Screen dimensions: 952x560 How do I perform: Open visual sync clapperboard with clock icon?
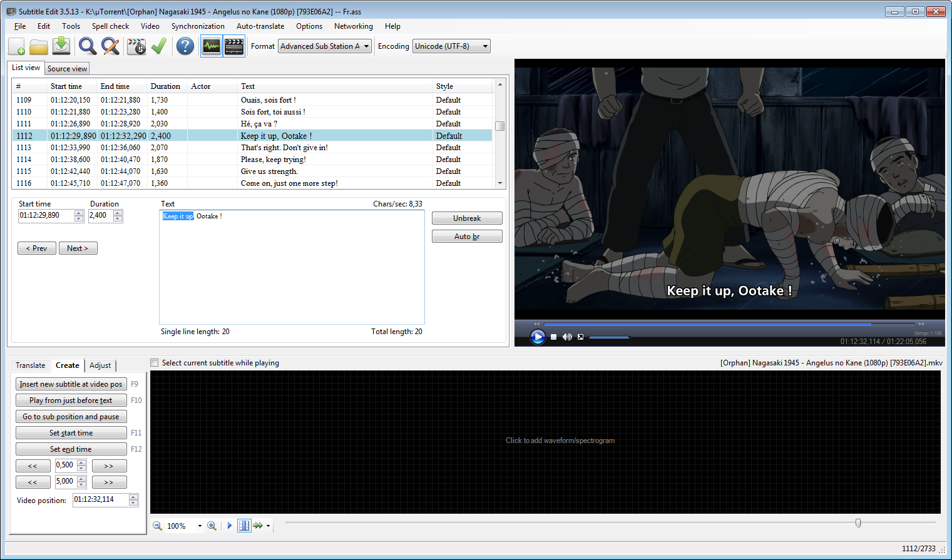point(136,46)
